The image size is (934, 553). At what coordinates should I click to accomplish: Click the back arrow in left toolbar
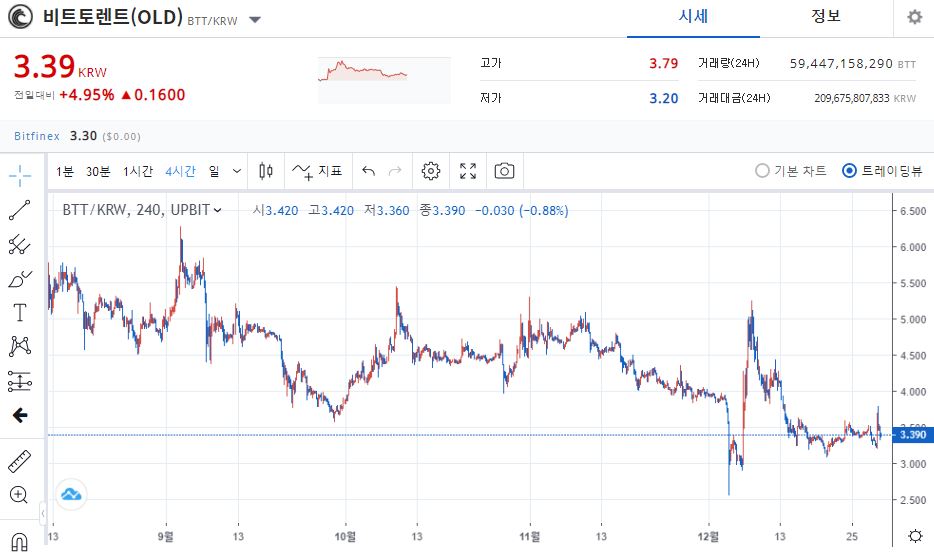click(20, 415)
